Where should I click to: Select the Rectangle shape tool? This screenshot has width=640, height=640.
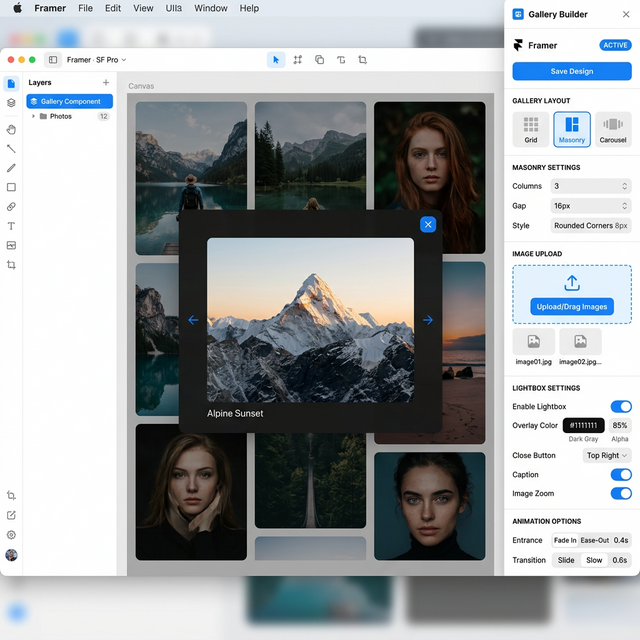11,187
